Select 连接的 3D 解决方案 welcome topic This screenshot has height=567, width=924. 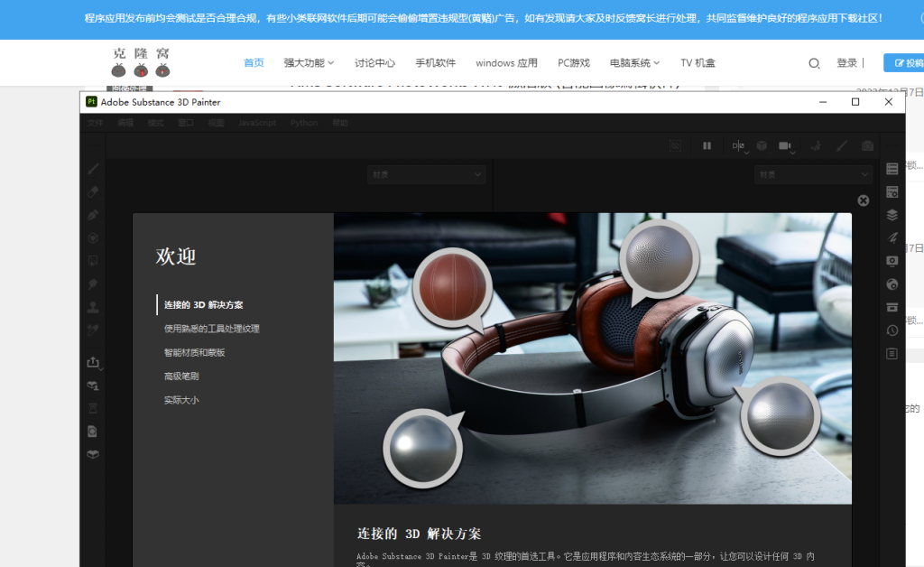point(203,305)
